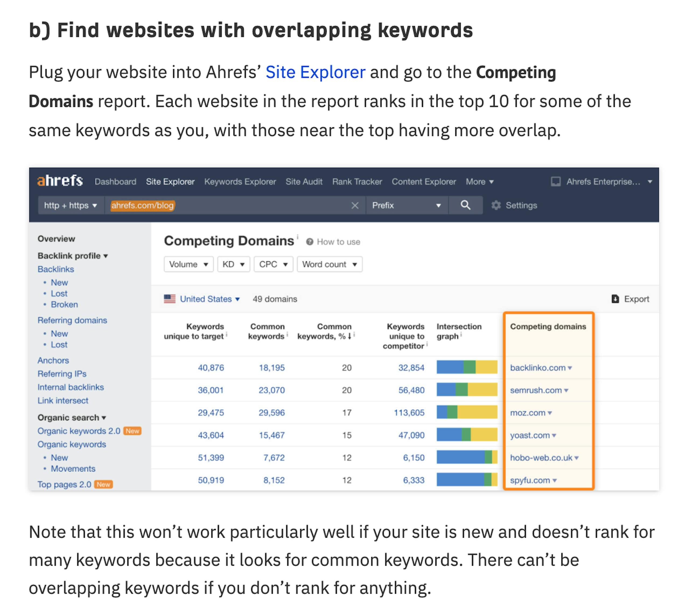Click the ahrefs.com/blog URL input field
Image resolution: width=685 pixels, height=616 pixels.
[235, 205]
